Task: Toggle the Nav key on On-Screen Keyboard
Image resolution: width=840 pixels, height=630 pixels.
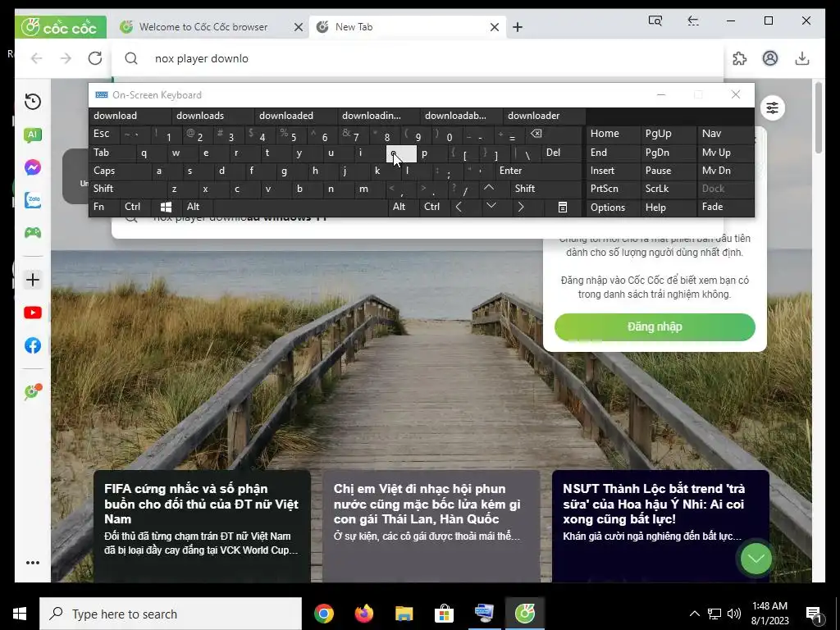Action: (725, 134)
